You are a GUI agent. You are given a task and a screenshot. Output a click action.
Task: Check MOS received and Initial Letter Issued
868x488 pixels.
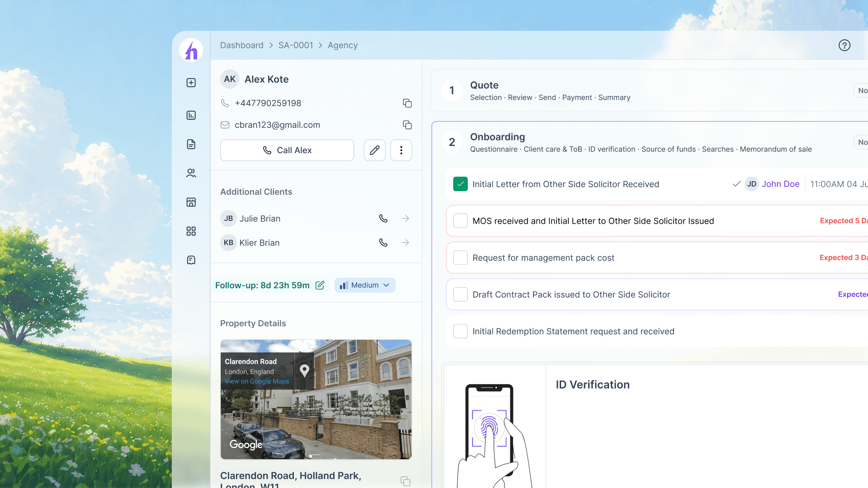[x=460, y=221]
